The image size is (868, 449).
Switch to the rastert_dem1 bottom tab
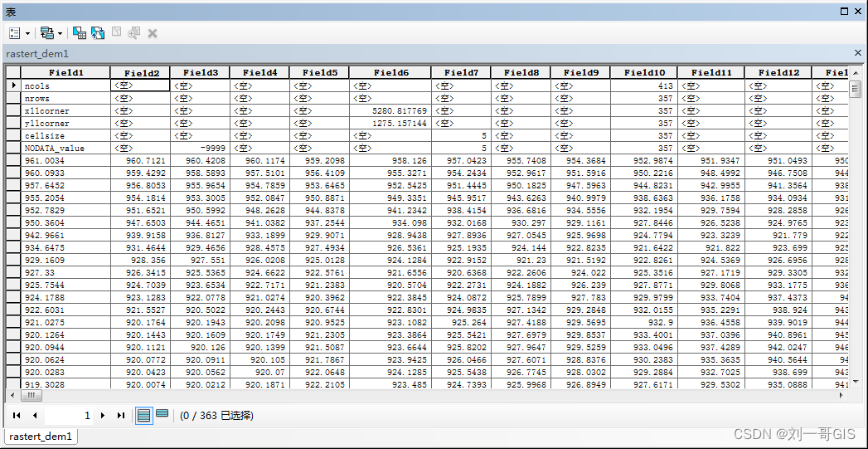(41, 437)
